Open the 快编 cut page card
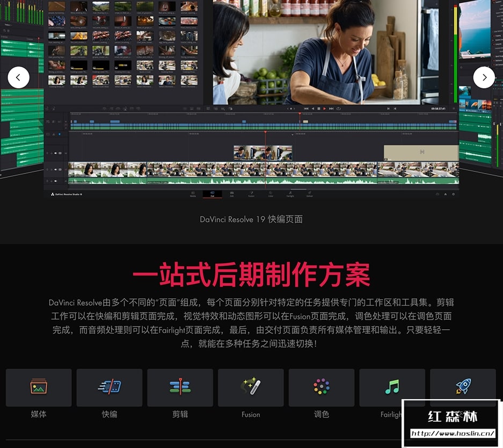 tap(110, 388)
